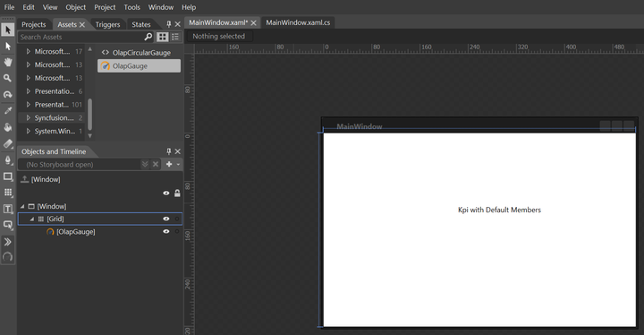Image resolution: width=644 pixels, height=335 pixels.
Task: Close the MainWindow.xaml* document tab
Action: point(253,22)
